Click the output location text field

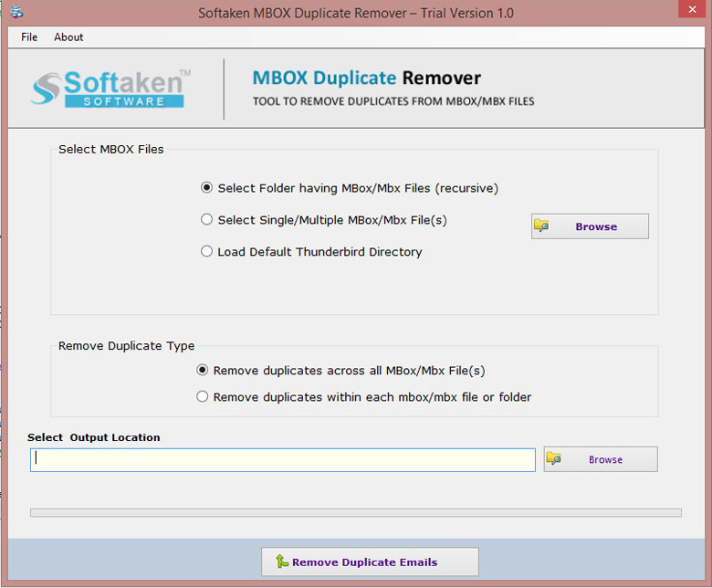coord(282,460)
